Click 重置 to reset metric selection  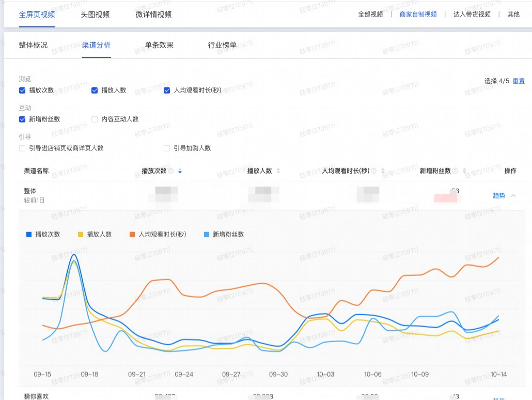[x=519, y=81]
